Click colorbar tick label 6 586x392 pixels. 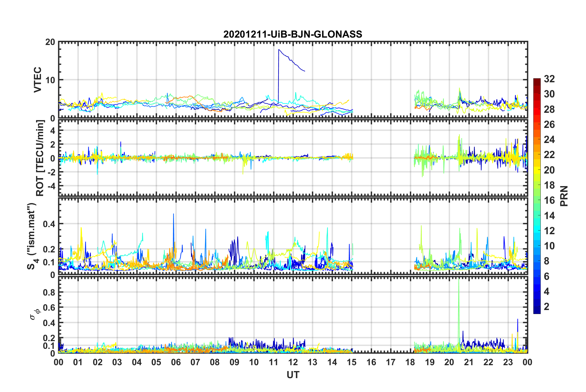point(547,276)
